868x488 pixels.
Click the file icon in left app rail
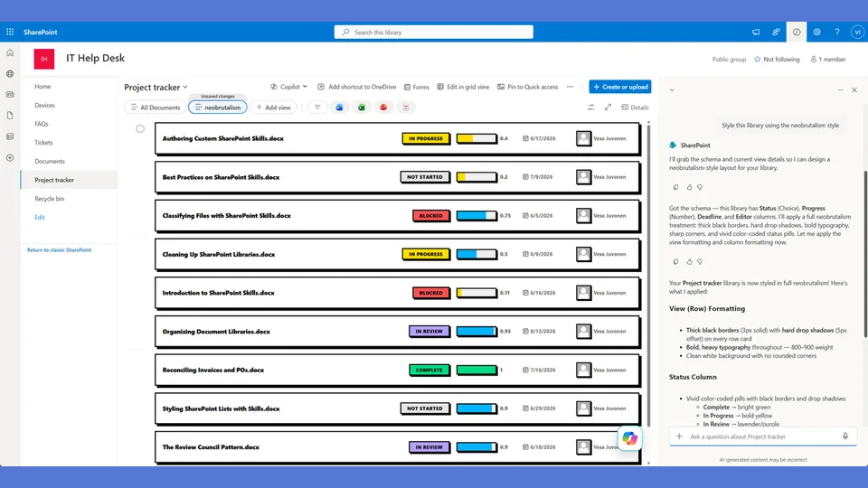(x=10, y=116)
